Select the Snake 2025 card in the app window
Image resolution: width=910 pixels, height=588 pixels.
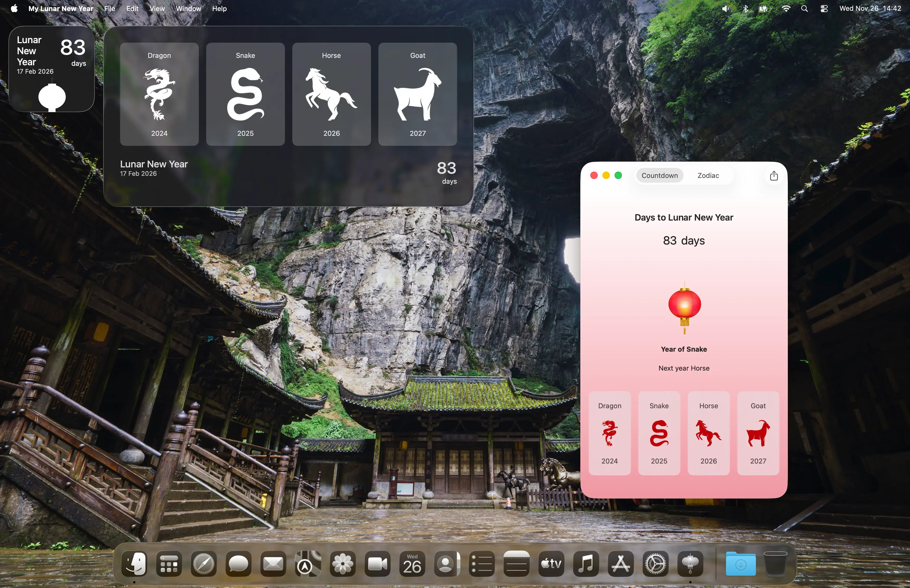click(x=659, y=433)
